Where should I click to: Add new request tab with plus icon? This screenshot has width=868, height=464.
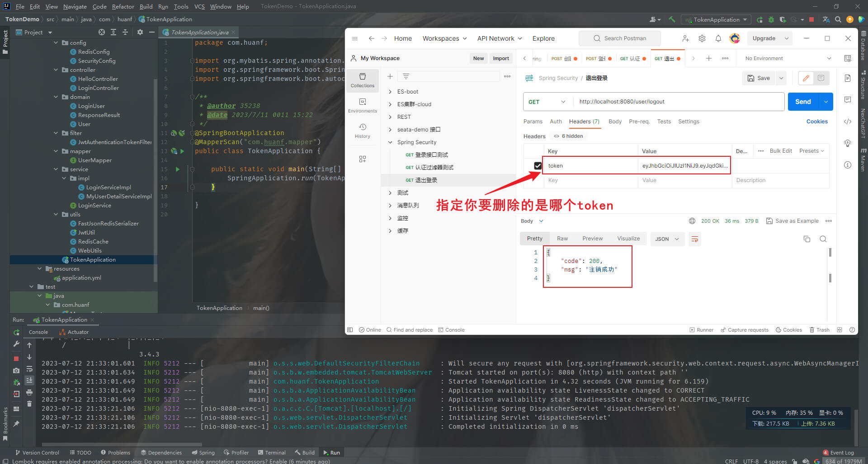pyautogui.click(x=709, y=58)
